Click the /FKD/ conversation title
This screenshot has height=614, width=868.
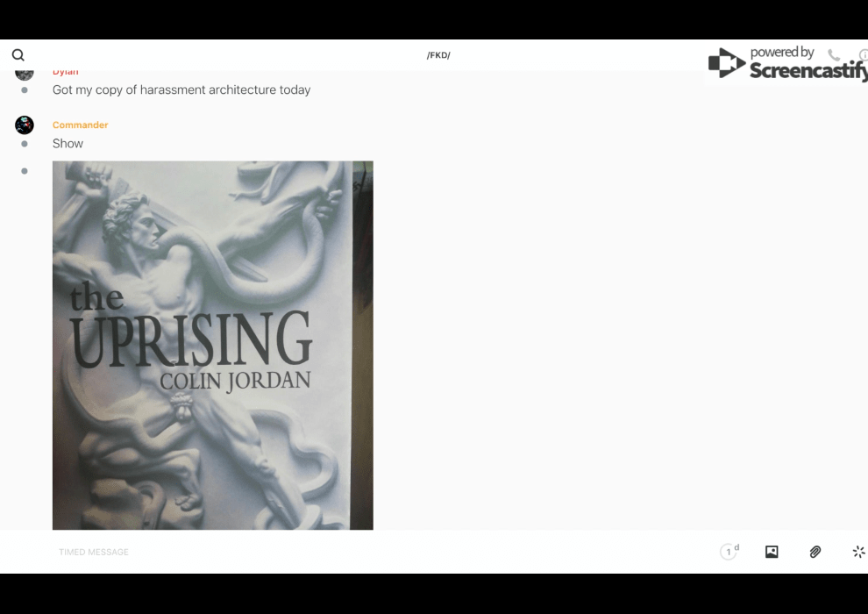(438, 55)
